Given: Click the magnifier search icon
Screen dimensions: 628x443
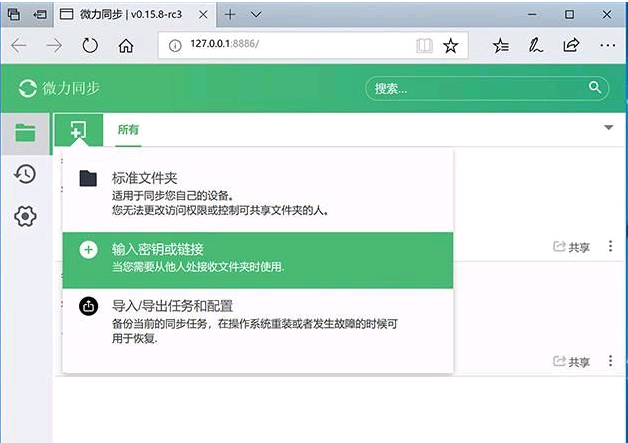Looking at the screenshot, I should [595, 87].
